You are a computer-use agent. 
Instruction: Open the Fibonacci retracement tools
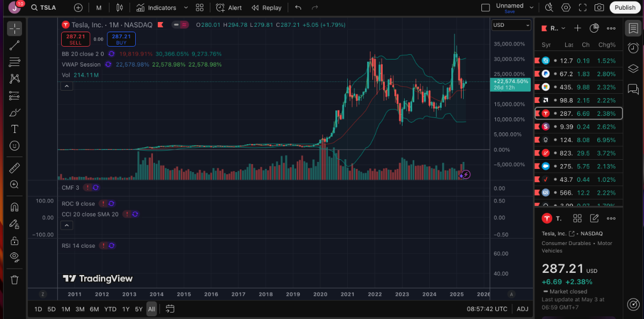(x=14, y=62)
